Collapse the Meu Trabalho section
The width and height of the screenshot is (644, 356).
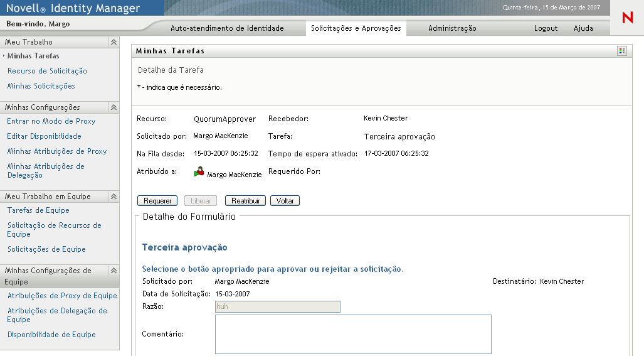(113, 42)
